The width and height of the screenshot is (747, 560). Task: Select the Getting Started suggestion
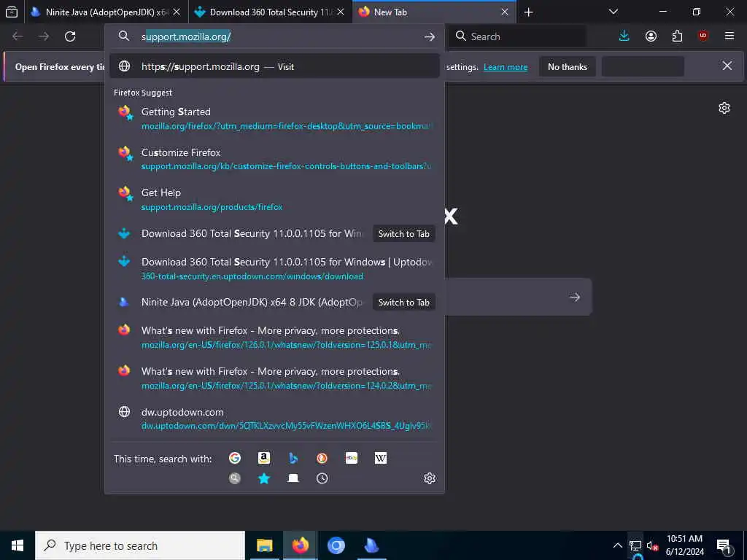274,118
